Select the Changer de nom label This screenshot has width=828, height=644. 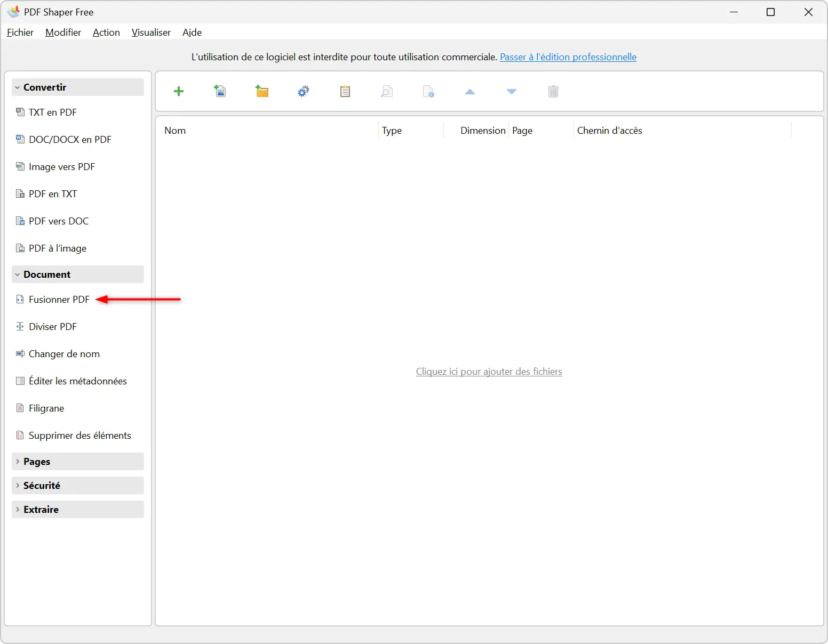pos(64,353)
